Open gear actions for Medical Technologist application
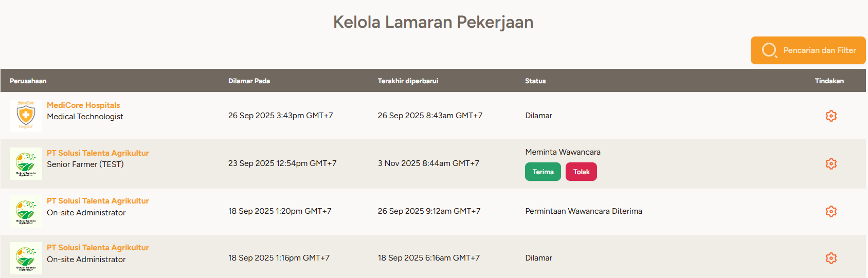Viewport: 868px width, 278px height. tap(831, 116)
